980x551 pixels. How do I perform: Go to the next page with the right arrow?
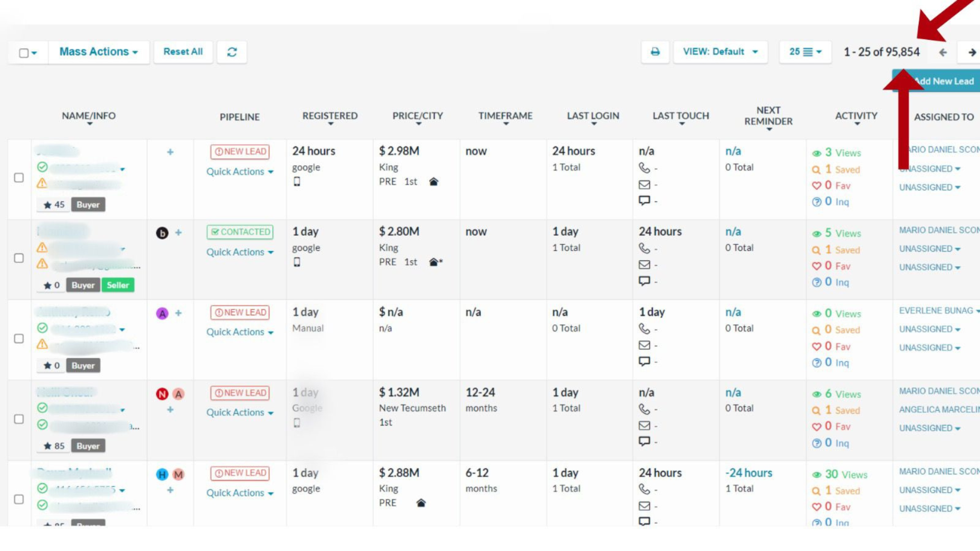click(971, 52)
